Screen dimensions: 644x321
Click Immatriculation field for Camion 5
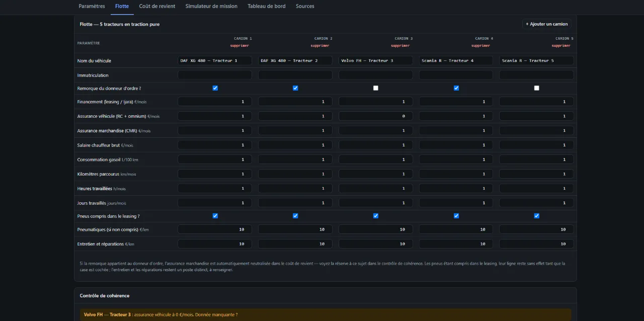pyautogui.click(x=536, y=75)
